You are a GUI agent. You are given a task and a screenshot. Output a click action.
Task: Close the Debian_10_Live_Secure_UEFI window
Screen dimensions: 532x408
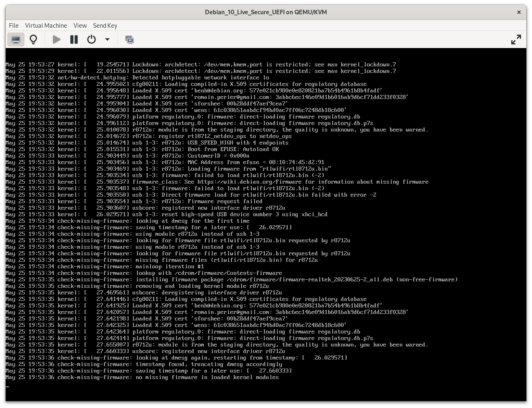519,12
